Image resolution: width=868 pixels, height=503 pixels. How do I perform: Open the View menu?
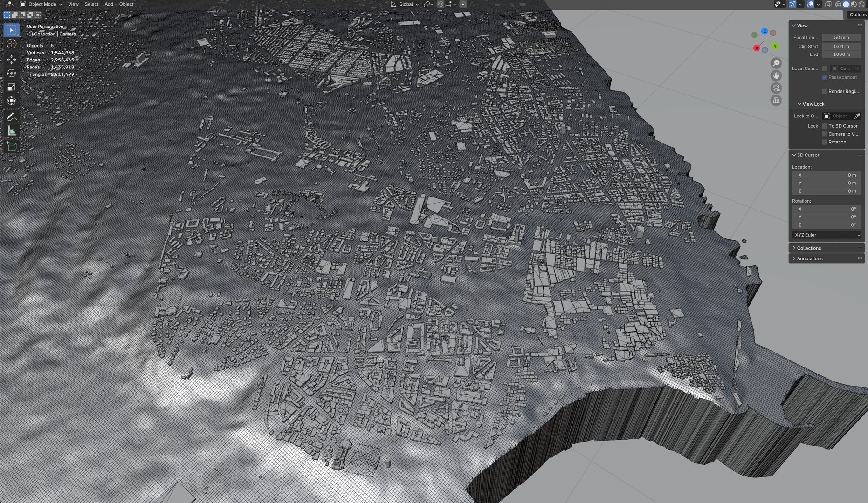[x=73, y=4]
